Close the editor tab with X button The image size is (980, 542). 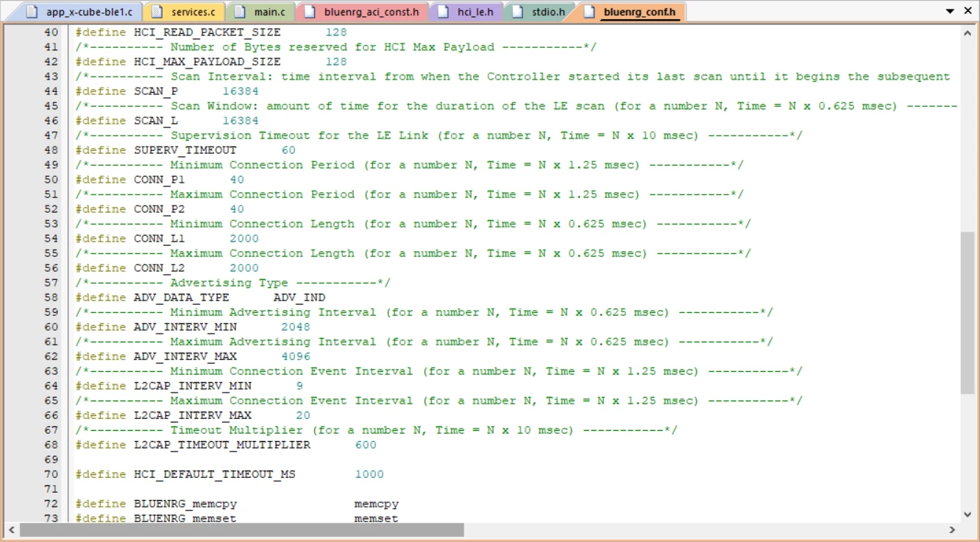(x=968, y=11)
